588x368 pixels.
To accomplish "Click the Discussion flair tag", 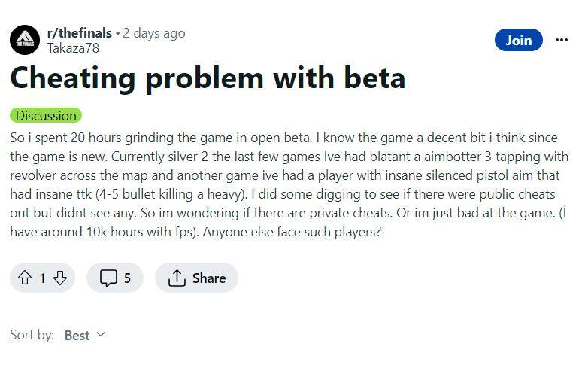I will point(46,115).
